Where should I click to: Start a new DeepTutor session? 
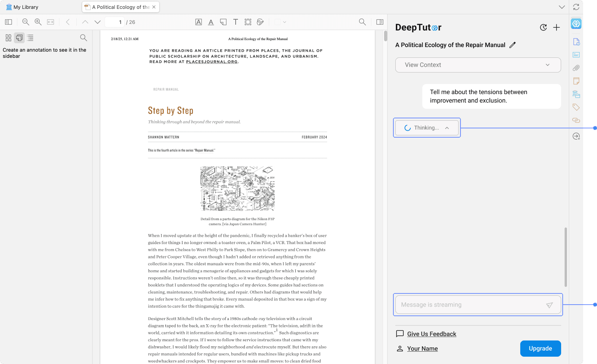pos(557,27)
